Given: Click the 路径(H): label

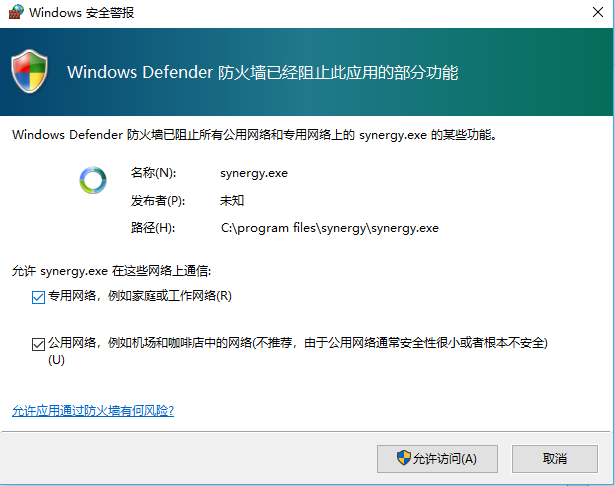Looking at the screenshot, I should click(153, 228).
